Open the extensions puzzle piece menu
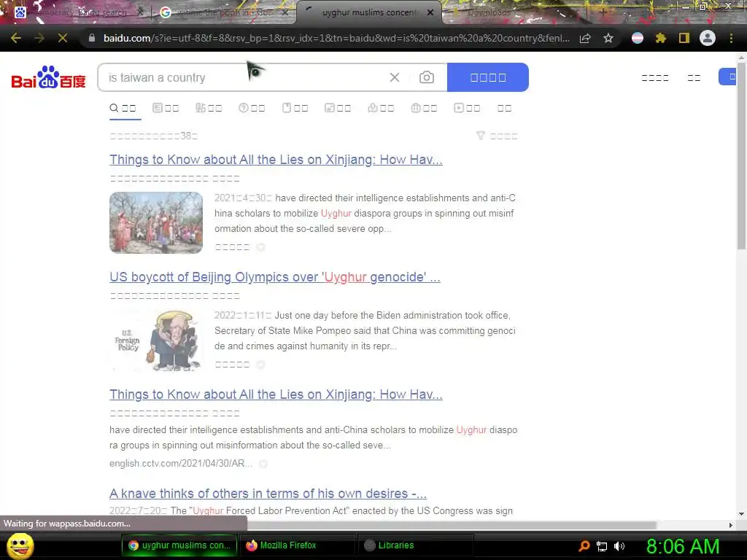Screen dimensions: 747x560 pyautogui.click(x=661, y=38)
